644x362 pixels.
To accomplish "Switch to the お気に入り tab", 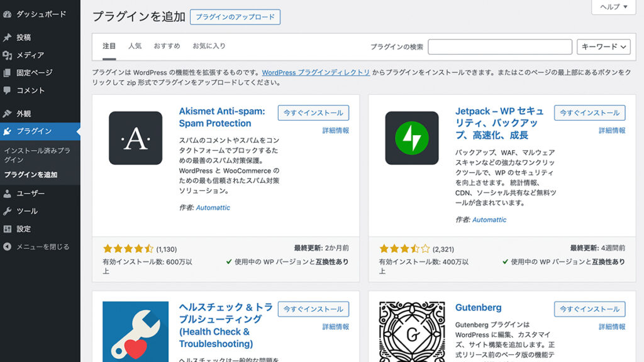I will [x=209, y=46].
